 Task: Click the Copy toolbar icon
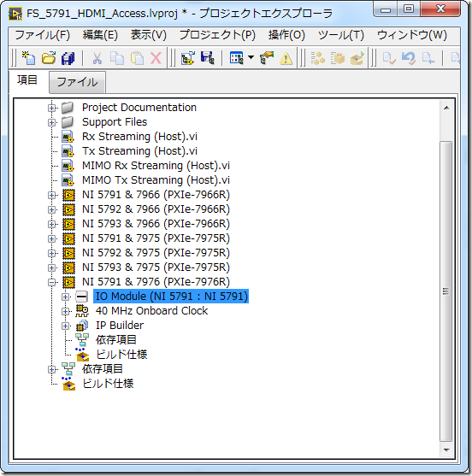[x=117, y=58]
